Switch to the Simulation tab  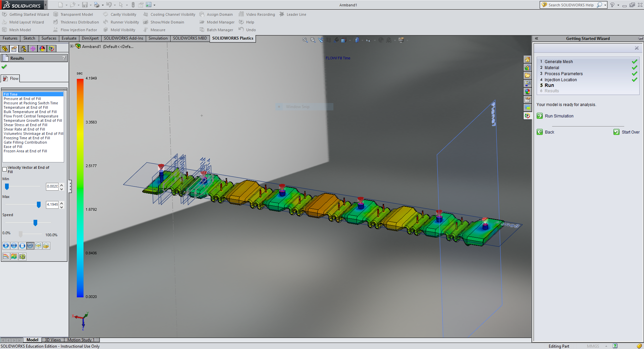158,38
